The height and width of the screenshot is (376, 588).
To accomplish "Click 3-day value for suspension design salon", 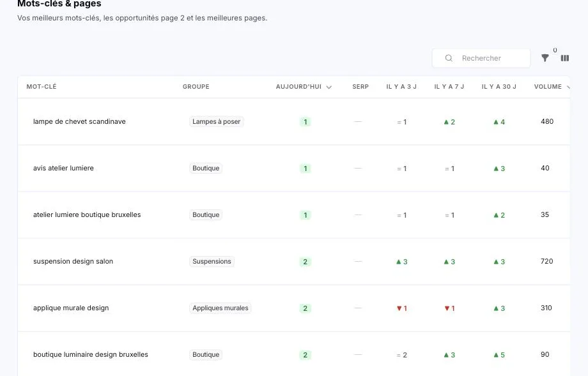I will coord(401,262).
